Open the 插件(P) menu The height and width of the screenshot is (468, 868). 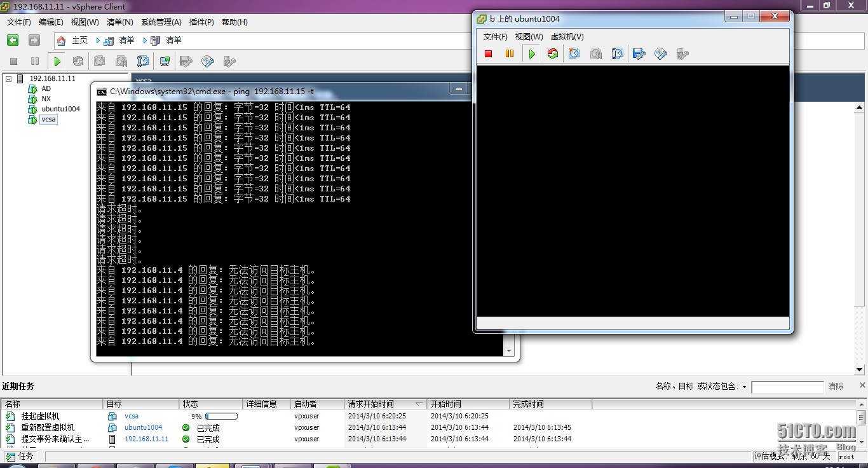(201, 22)
